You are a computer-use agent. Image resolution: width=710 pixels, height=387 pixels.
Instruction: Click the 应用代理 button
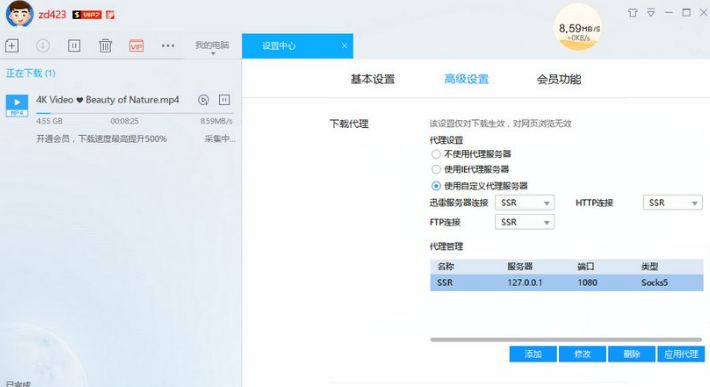(x=681, y=354)
